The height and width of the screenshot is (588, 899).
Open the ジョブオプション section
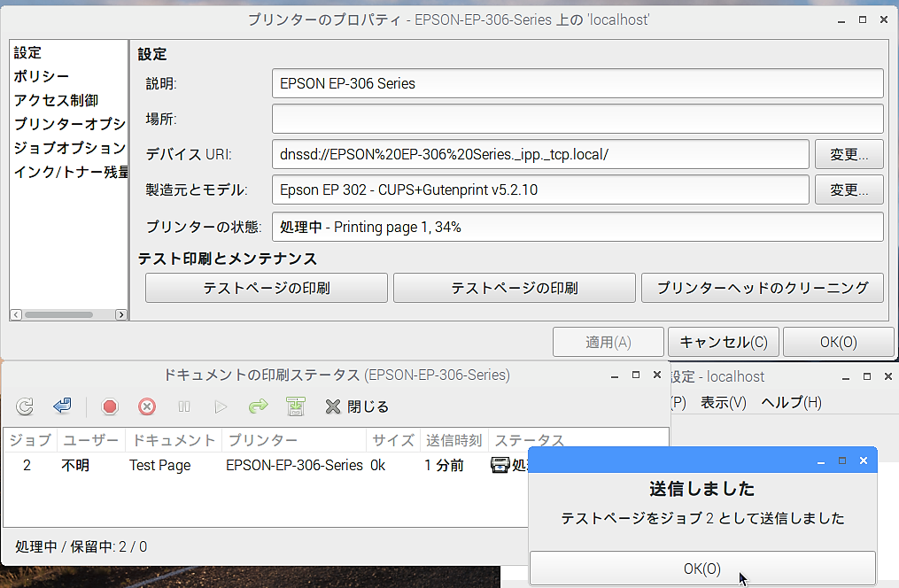[69, 148]
